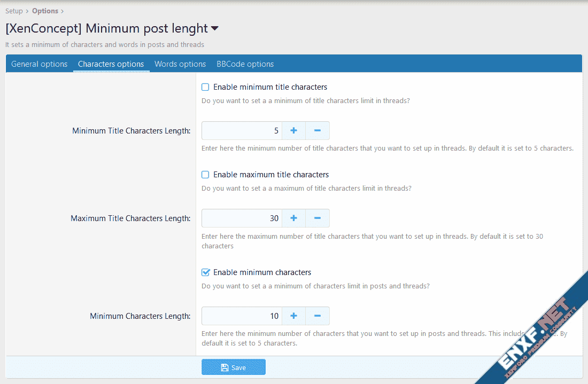Enable minimum title characters checkbox
Image resolution: width=588 pixels, height=384 pixels.
click(x=205, y=87)
